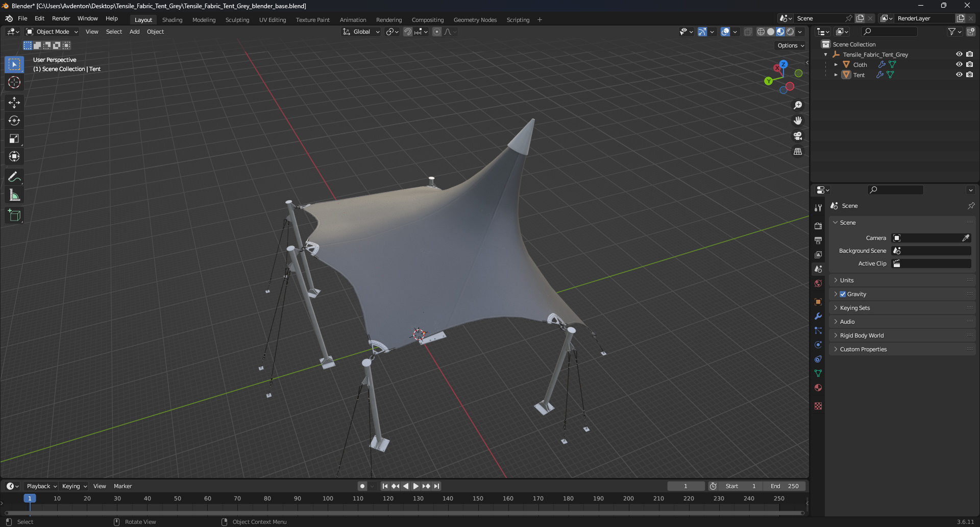Open the Marker menu in timeline

(122, 486)
